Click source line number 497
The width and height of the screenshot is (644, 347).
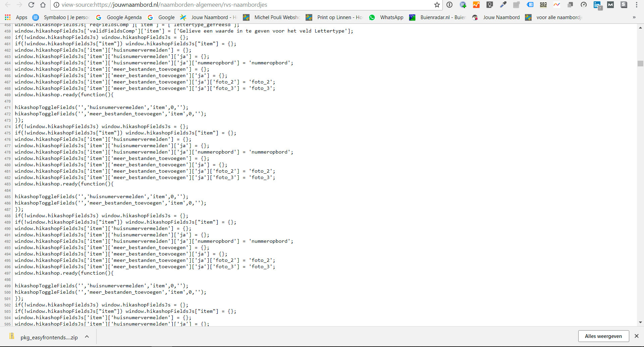coord(7,273)
